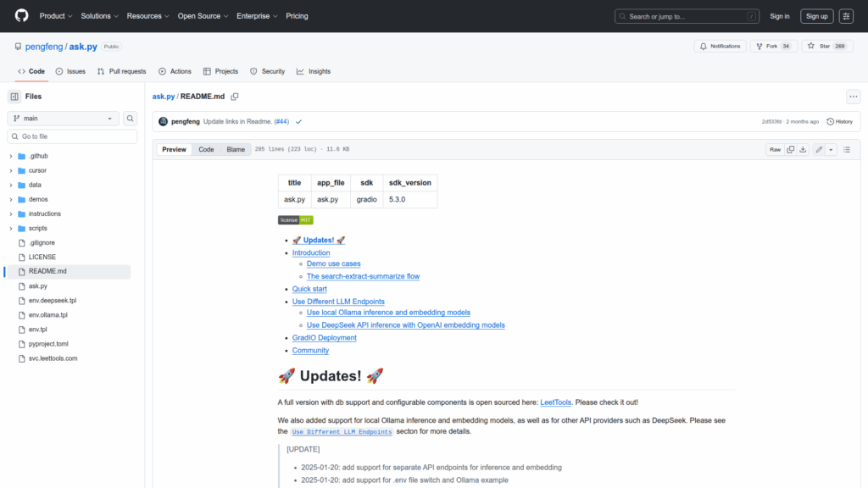The width and height of the screenshot is (868, 488).
Task: Switch to the Projects tab
Action: pos(220,71)
